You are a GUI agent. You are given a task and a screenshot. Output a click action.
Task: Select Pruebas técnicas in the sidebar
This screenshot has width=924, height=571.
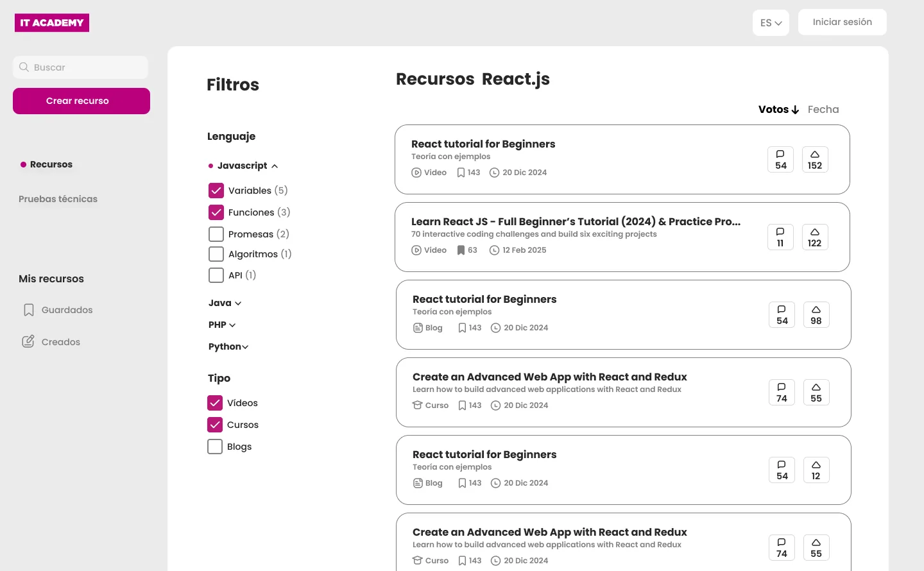tap(58, 199)
